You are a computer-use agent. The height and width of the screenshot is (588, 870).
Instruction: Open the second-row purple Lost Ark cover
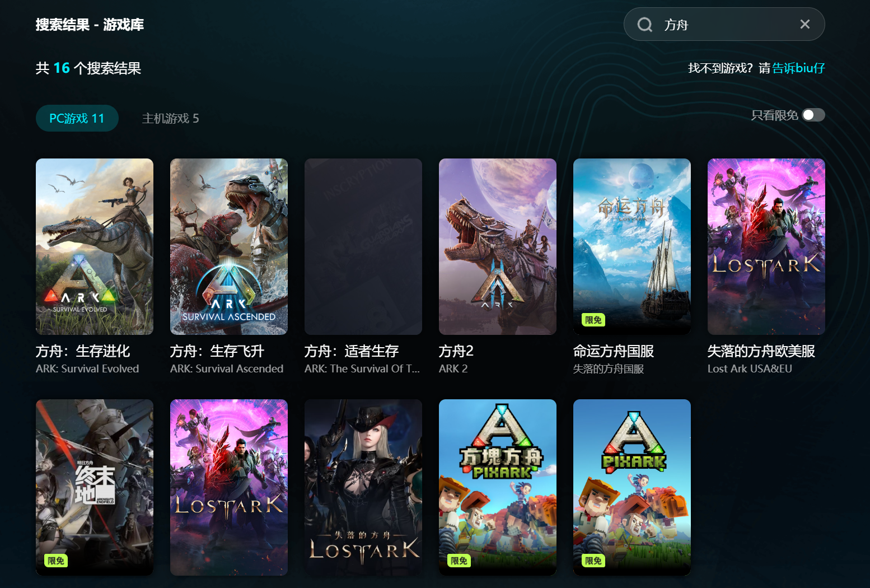[229, 487]
